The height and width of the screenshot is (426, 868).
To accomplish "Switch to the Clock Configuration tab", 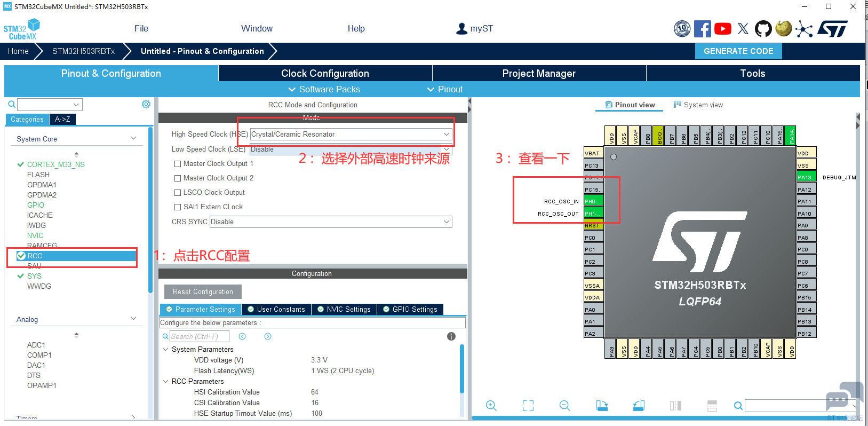I will coord(325,73).
